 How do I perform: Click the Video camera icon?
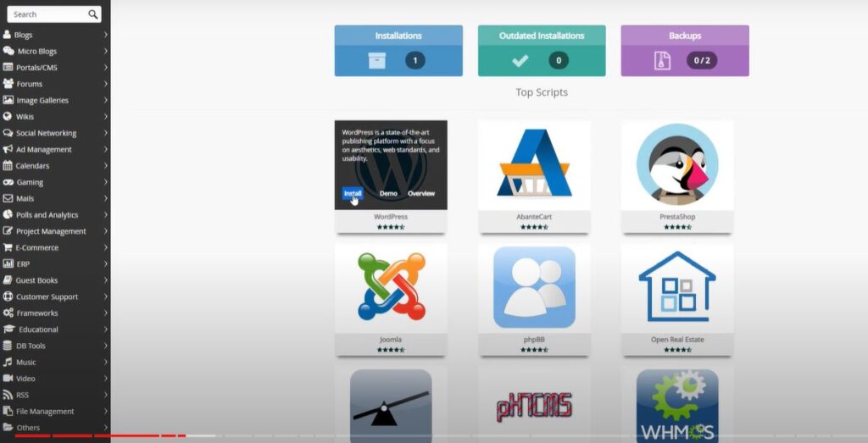(x=8, y=379)
